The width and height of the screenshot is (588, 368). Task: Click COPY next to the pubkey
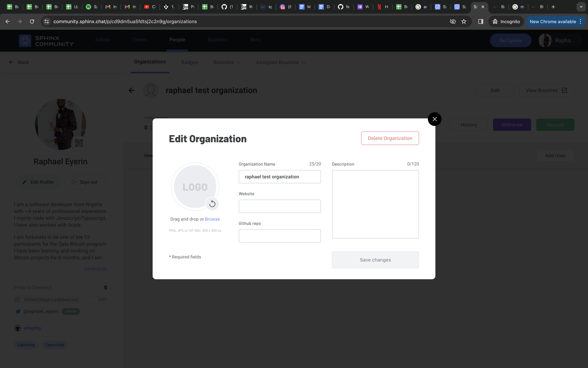102,300
